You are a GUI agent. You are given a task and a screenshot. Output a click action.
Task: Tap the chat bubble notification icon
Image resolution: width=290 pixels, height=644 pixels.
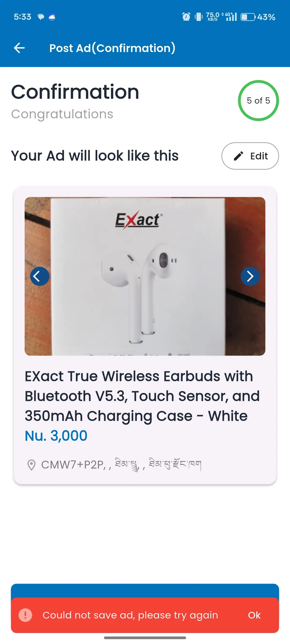(41, 17)
